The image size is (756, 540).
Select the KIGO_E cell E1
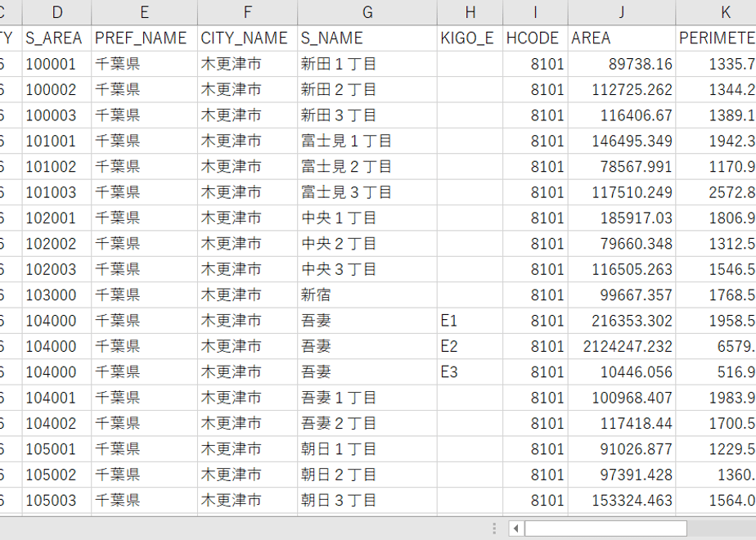(x=470, y=321)
